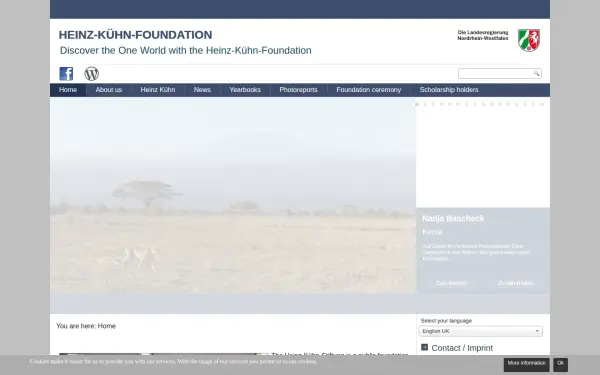Click the HEINZ-KÜHN-FOUNDATION site title
Image resolution: width=600 pixels, height=375 pixels.
coord(135,35)
